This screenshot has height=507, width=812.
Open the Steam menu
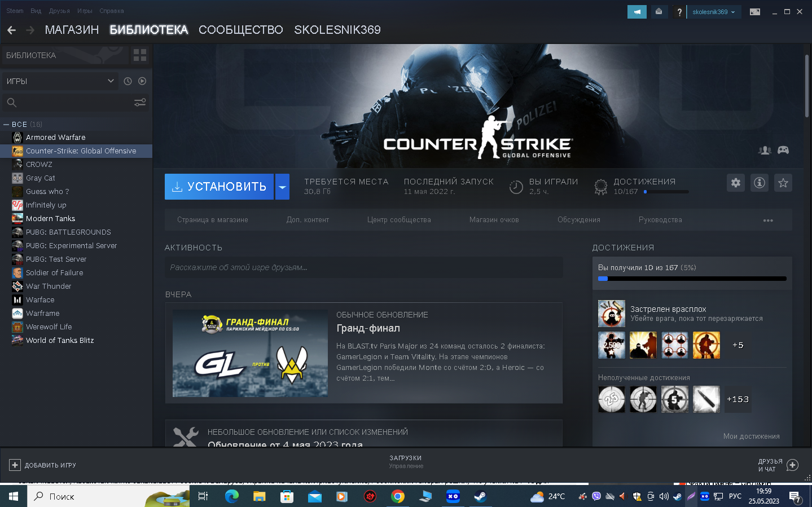tap(15, 11)
